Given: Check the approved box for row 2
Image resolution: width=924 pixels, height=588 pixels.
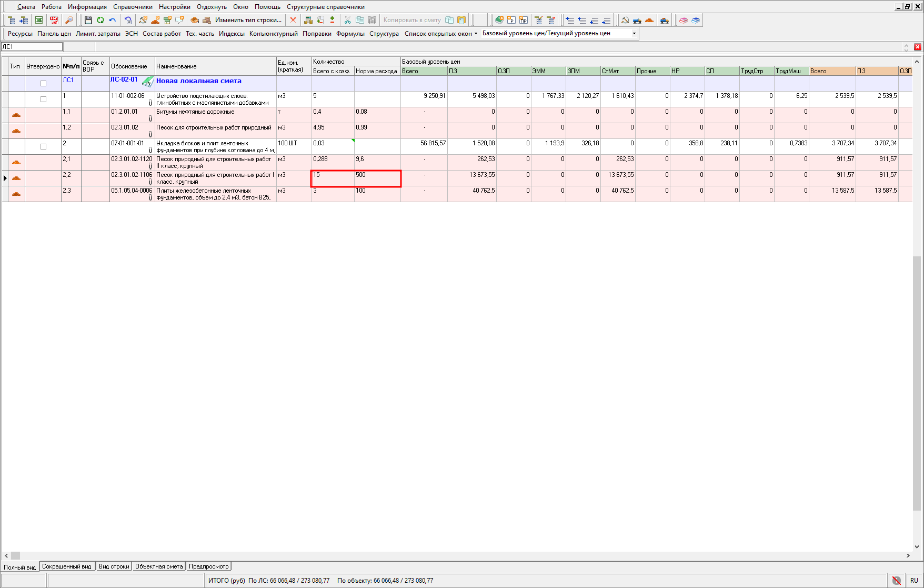Looking at the screenshot, I should [x=44, y=147].
